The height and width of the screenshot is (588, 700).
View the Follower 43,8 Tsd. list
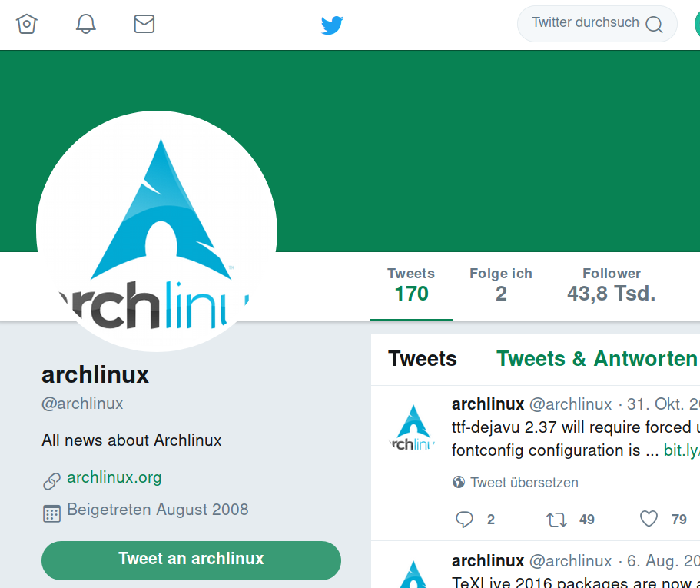(611, 286)
